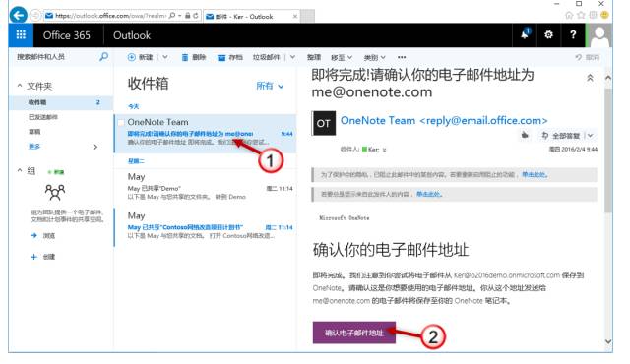Click the OneNote Team sender link
630x364 pixels.
[x=444, y=120]
